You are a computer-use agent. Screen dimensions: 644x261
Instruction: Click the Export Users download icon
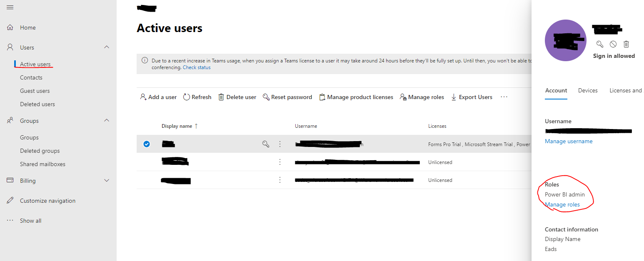454,97
